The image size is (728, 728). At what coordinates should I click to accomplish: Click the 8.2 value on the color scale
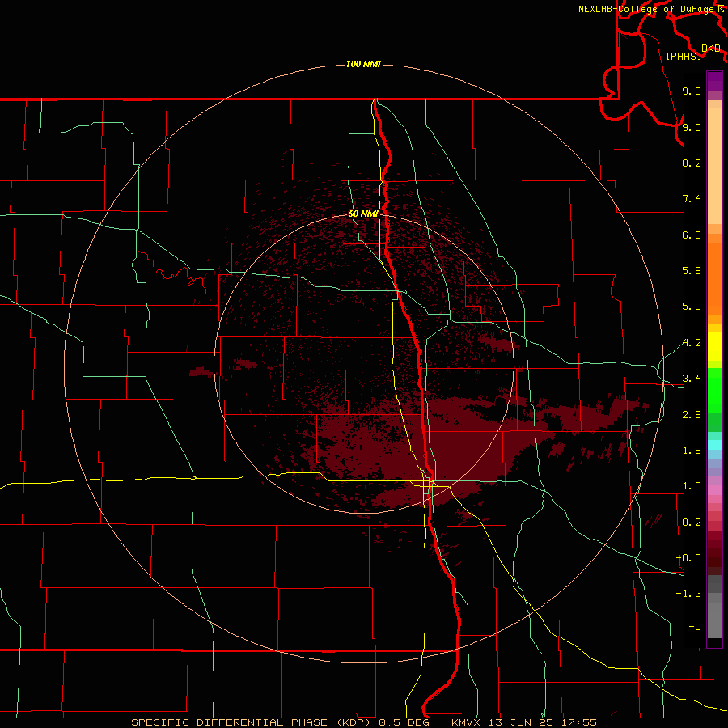click(x=692, y=163)
